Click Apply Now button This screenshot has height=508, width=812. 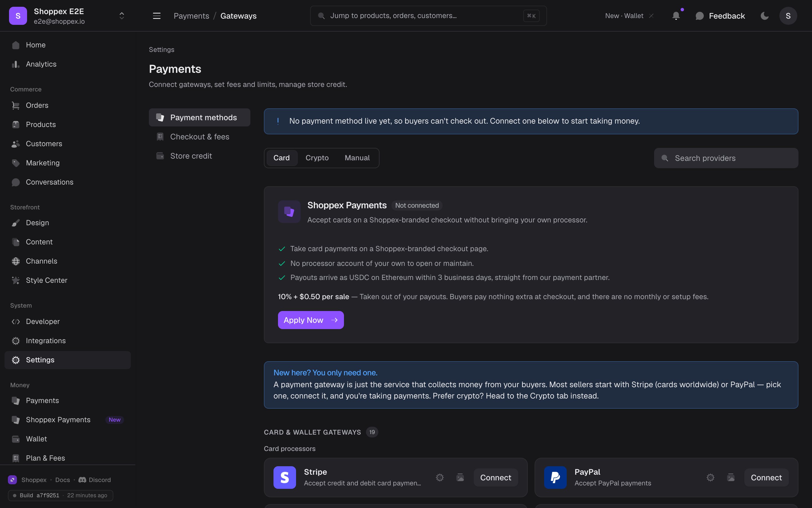point(311,320)
